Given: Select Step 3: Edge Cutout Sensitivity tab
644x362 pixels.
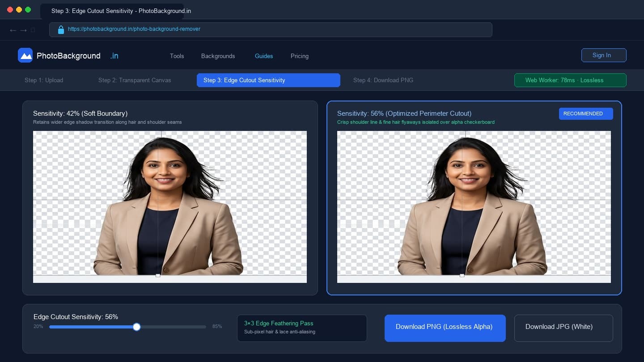Looking at the screenshot, I should [x=268, y=80].
